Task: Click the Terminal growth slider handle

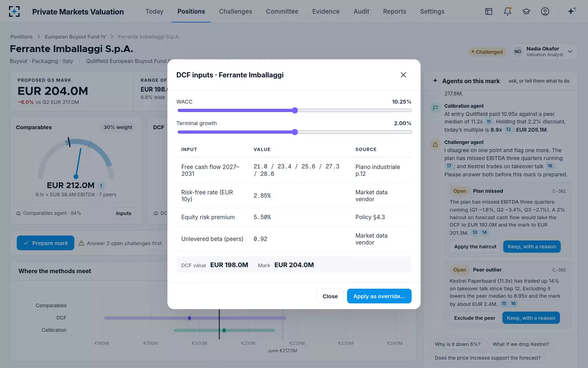Action: [x=295, y=132]
